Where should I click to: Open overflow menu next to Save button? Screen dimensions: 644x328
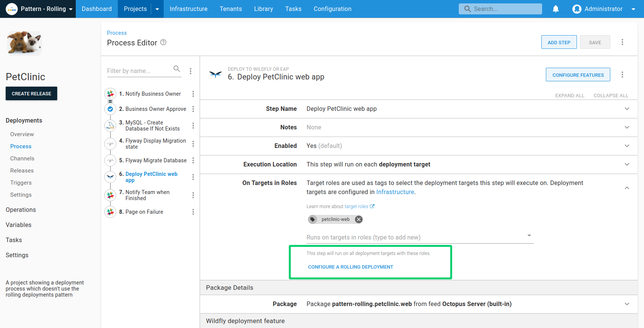(x=622, y=42)
